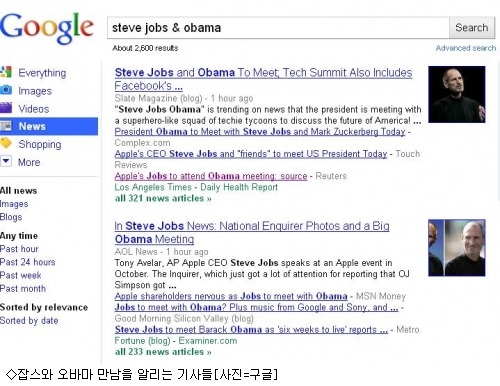Click the Videos clapperboard icon
The width and height of the screenshot is (500, 386).
6,108
